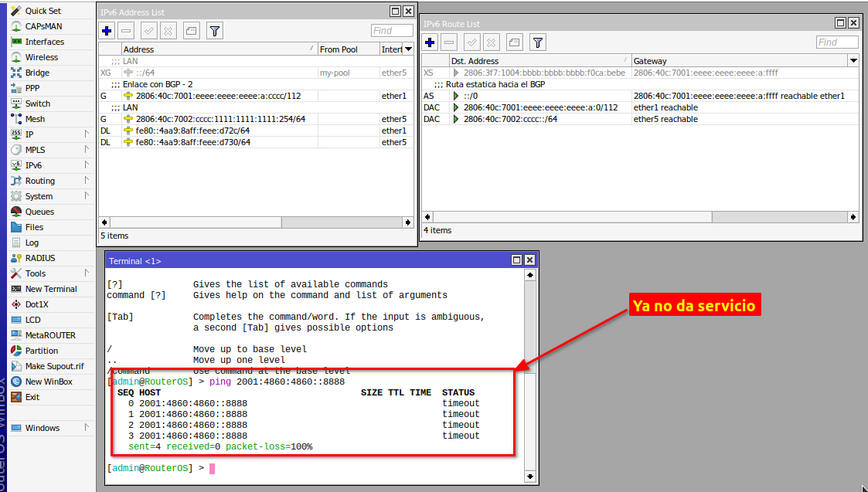Click the remove (minus) icon in IPv6 Route List
Screen dimensions: 868x492
click(x=449, y=42)
